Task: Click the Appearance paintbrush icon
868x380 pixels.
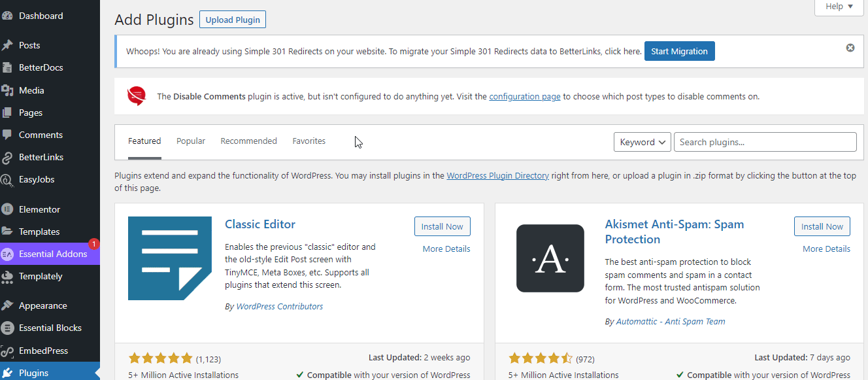Action: [x=7, y=305]
